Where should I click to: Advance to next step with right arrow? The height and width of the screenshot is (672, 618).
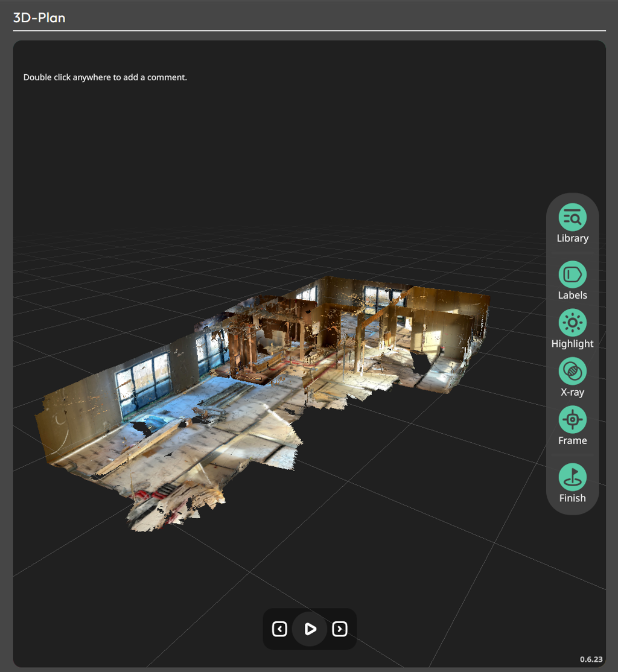click(x=340, y=629)
